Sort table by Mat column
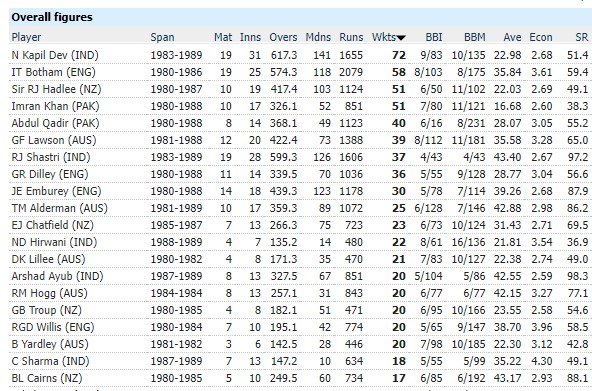 [223, 37]
